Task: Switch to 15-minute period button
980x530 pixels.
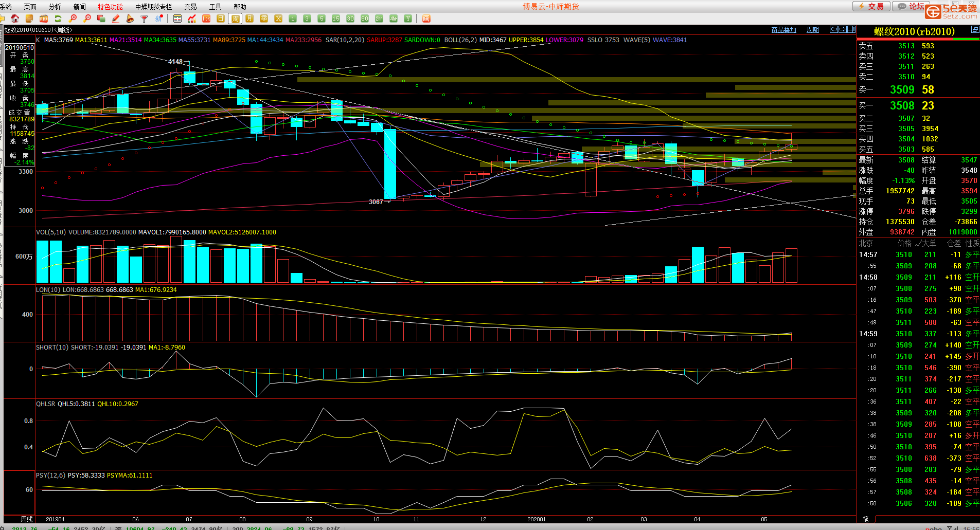Action: tap(336, 19)
